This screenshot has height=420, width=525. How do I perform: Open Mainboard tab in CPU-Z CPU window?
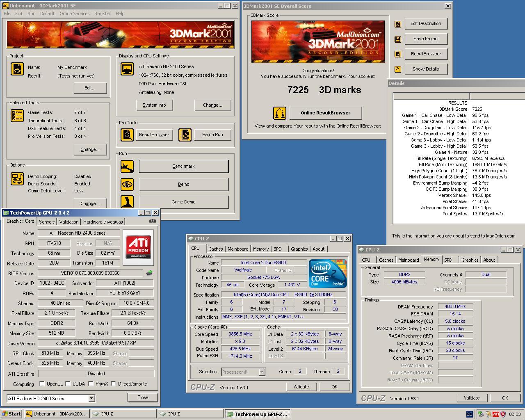(x=238, y=249)
